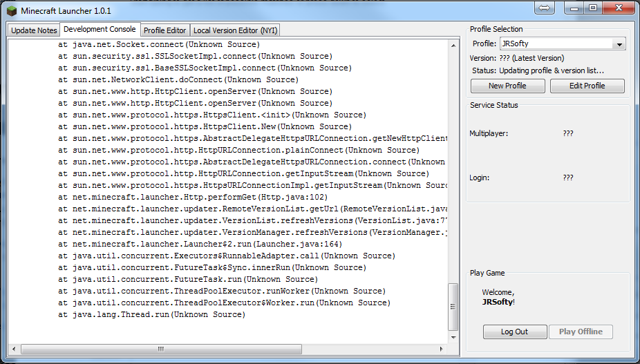This screenshot has width=640, height=364.
Task: Click the ??? value next to Multiplayer
Action: click(x=567, y=133)
